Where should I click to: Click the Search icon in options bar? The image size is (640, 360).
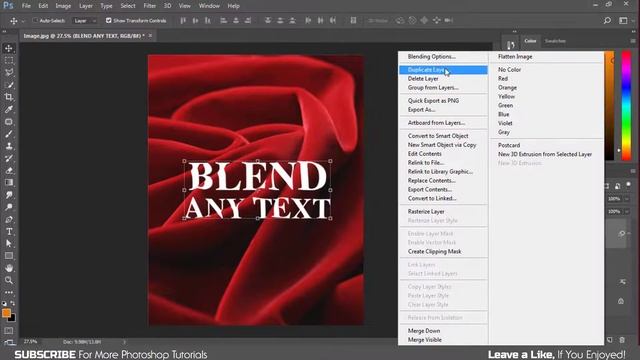point(607,20)
